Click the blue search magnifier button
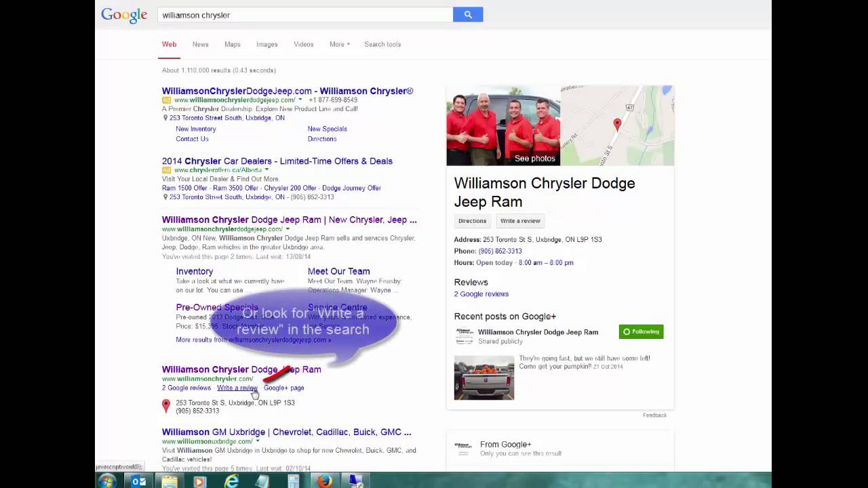 [468, 14]
